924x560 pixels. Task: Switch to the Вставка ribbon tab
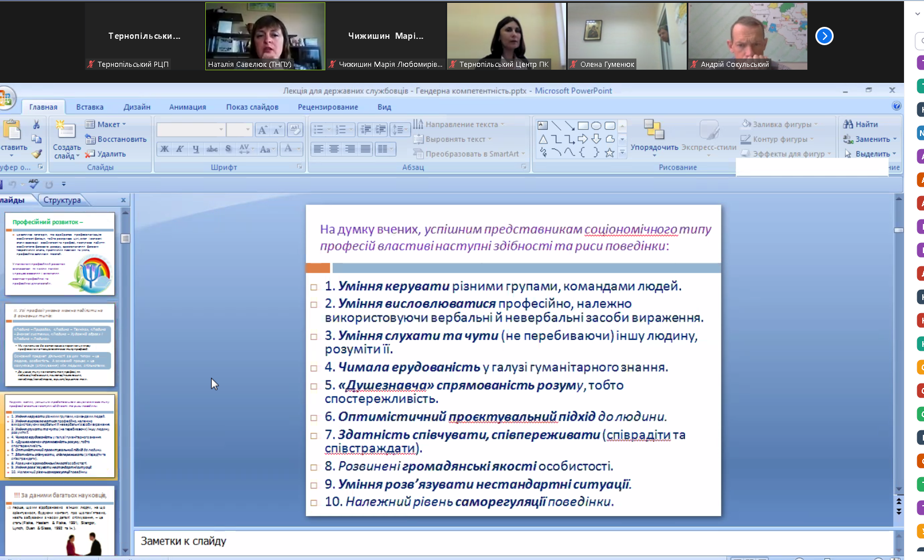pos(90,107)
